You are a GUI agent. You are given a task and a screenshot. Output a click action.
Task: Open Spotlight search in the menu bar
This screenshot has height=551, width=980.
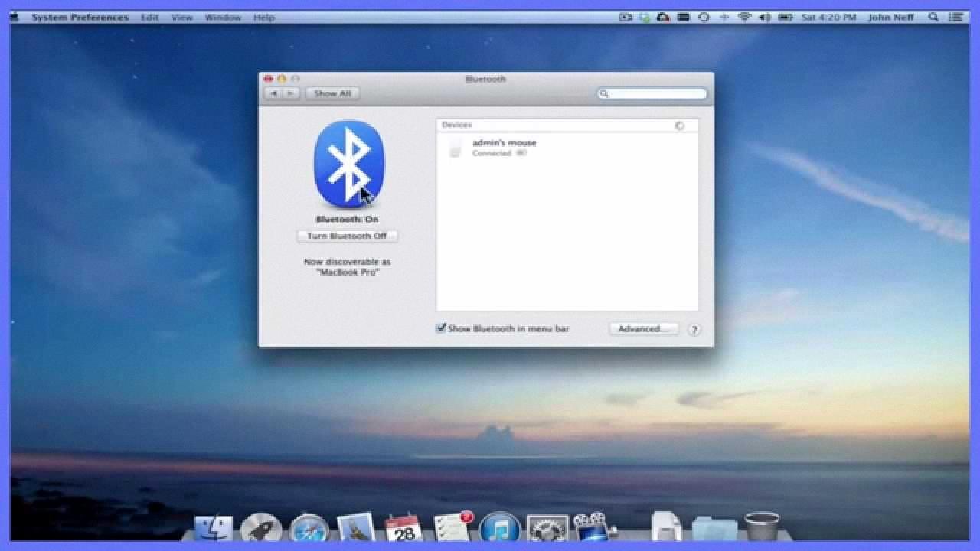[934, 16]
